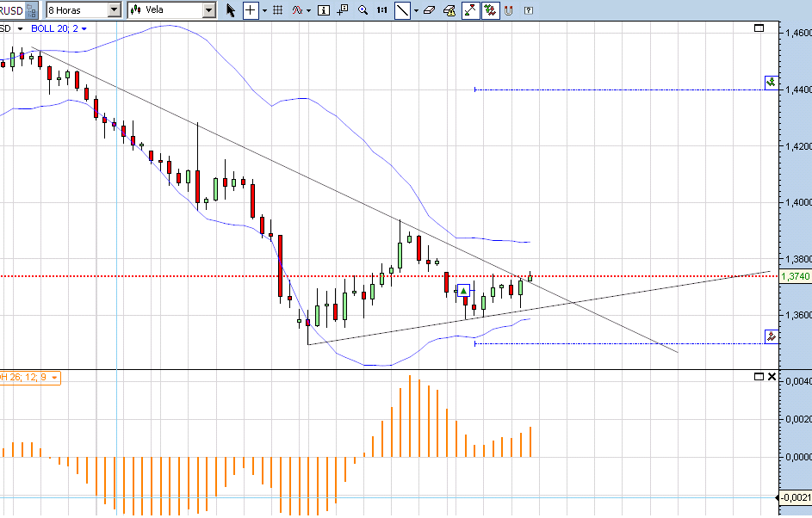Enable the magnet snapping tool
812x518 pixels.
pyautogui.click(x=507, y=10)
